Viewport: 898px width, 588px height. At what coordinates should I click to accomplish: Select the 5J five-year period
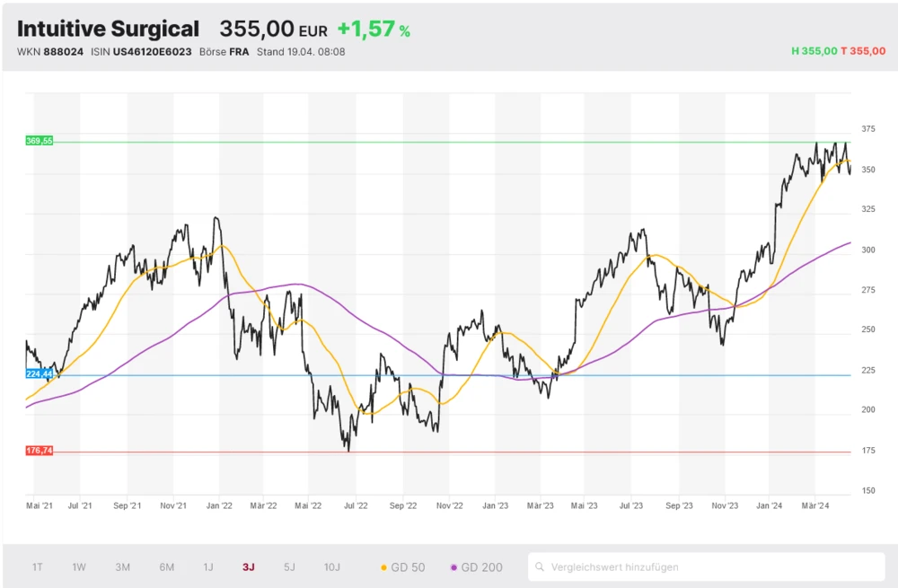tap(289, 566)
